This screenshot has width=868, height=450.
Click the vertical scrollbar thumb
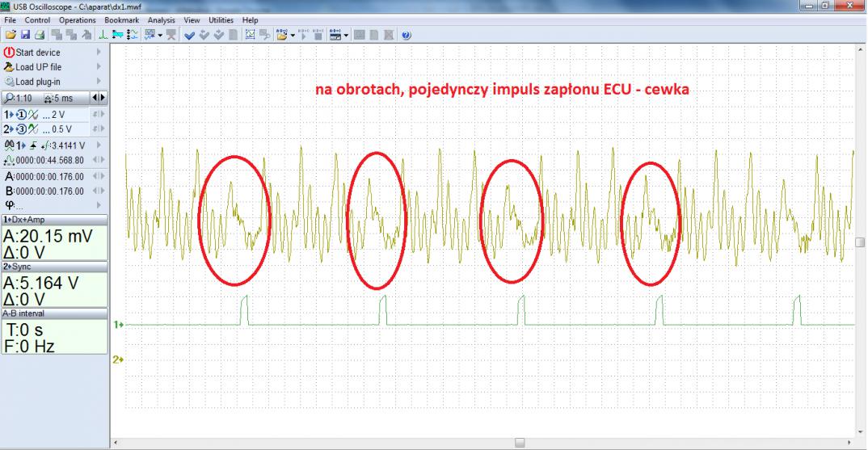[x=860, y=242]
